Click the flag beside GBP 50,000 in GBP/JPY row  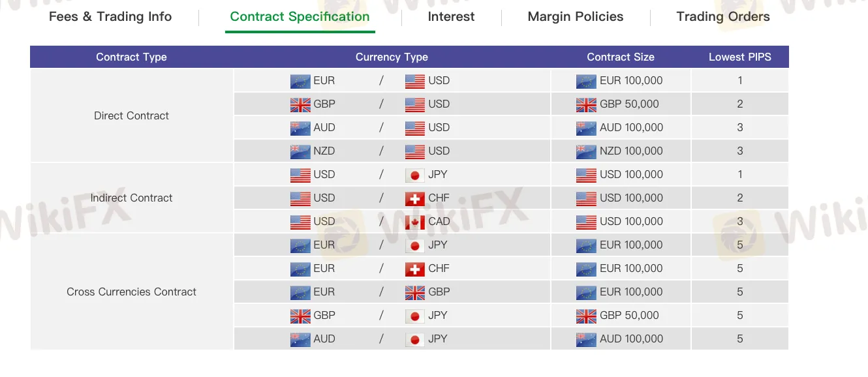coord(586,316)
